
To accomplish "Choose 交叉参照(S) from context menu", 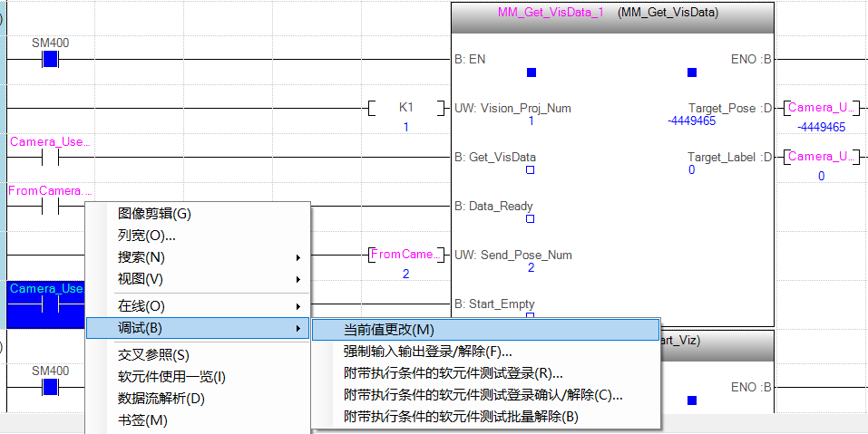I will pyautogui.click(x=198, y=355).
